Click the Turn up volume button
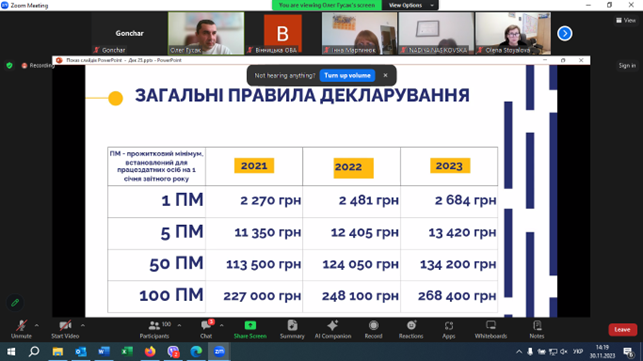Image resolution: width=643 pixels, height=361 pixels. pos(347,75)
